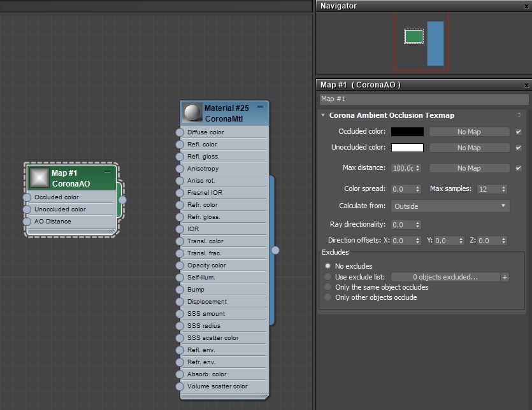The height and width of the screenshot is (410, 532).
Task: Collapse the Map #1 CoronaAO node
Action: (x=107, y=173)
